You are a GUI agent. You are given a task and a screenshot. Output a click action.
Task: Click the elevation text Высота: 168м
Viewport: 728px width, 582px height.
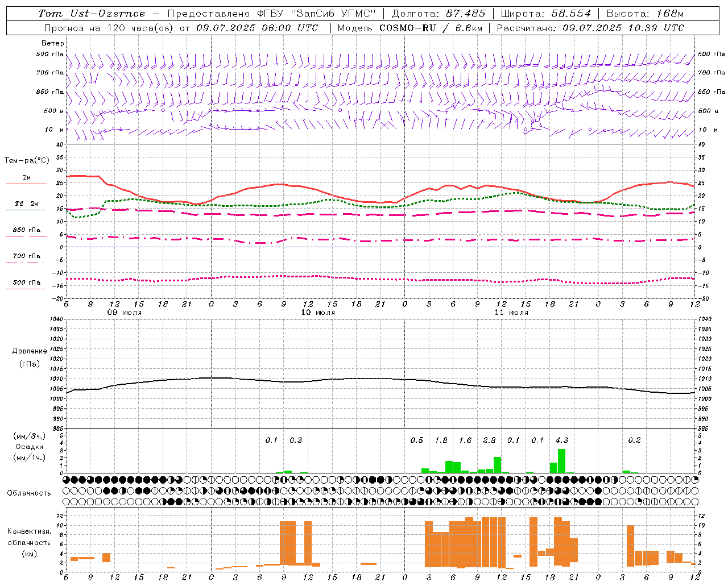pyautogui.click(x=645, y=14)
